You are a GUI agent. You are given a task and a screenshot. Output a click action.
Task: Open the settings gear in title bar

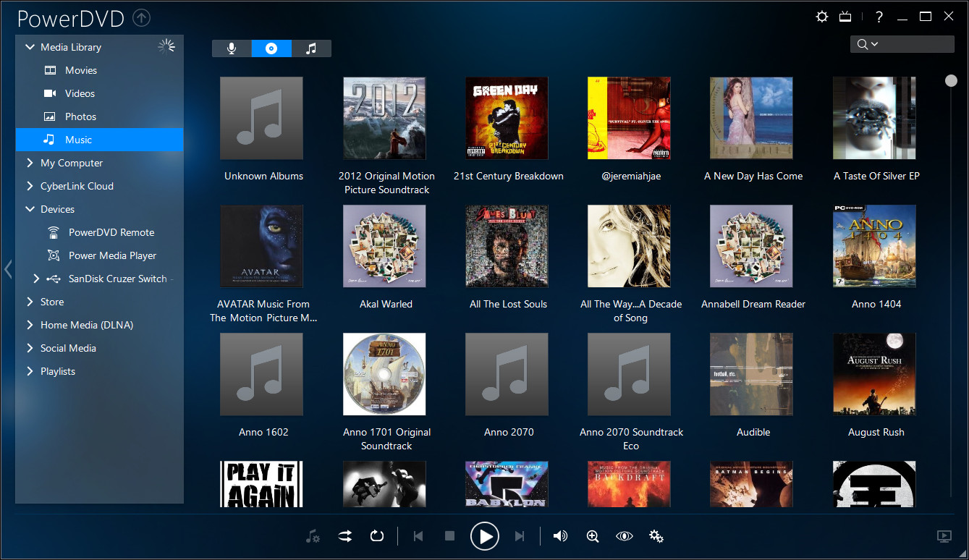(x=822, y=17)
